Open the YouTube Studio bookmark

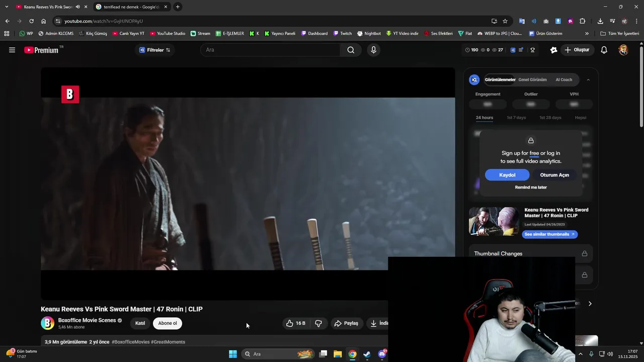pos(168,34)
